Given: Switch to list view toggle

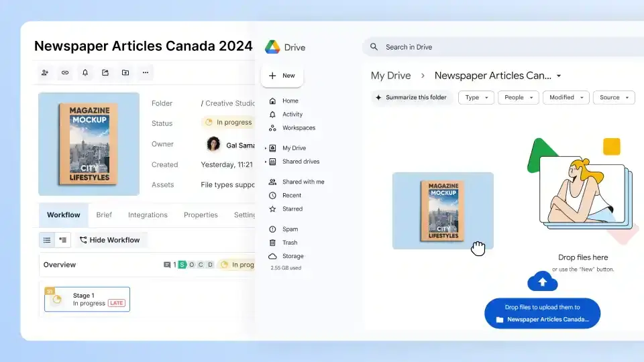Looking at the screenshot, I should (47, 240).
